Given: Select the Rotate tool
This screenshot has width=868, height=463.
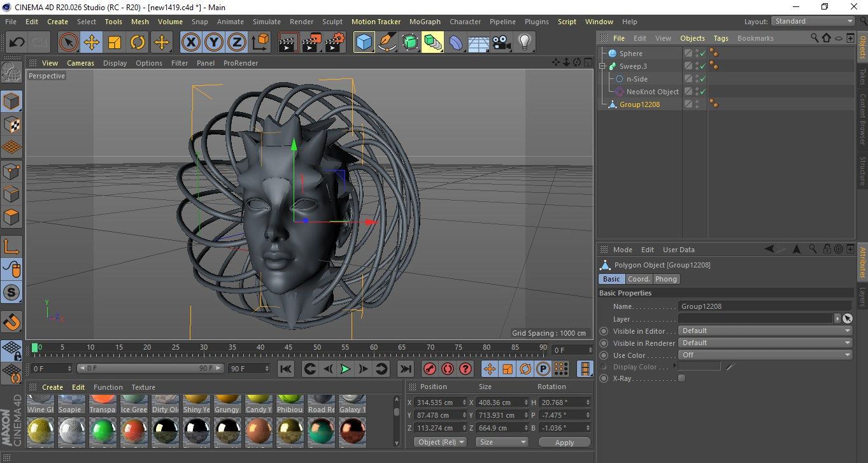Looking at the screenshot, I should click(x=138, y=43).
